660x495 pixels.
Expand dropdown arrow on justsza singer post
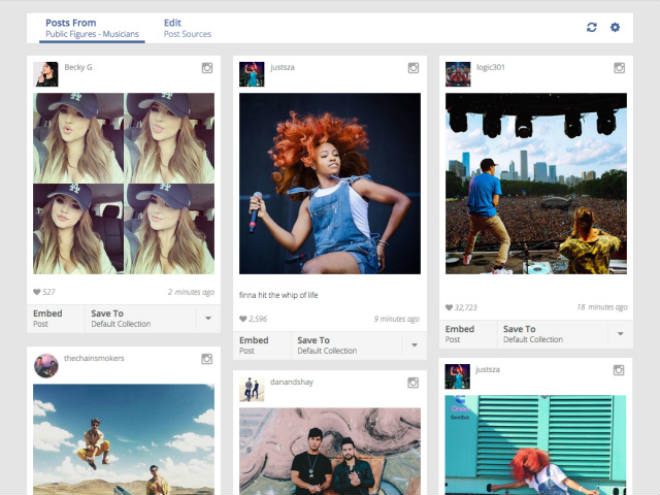414,346
